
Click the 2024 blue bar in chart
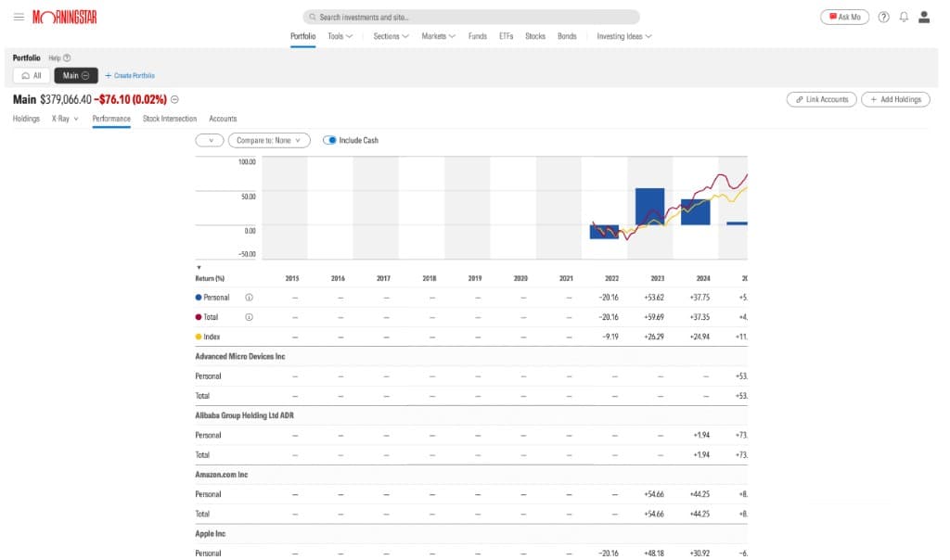(x=695, y=212)
